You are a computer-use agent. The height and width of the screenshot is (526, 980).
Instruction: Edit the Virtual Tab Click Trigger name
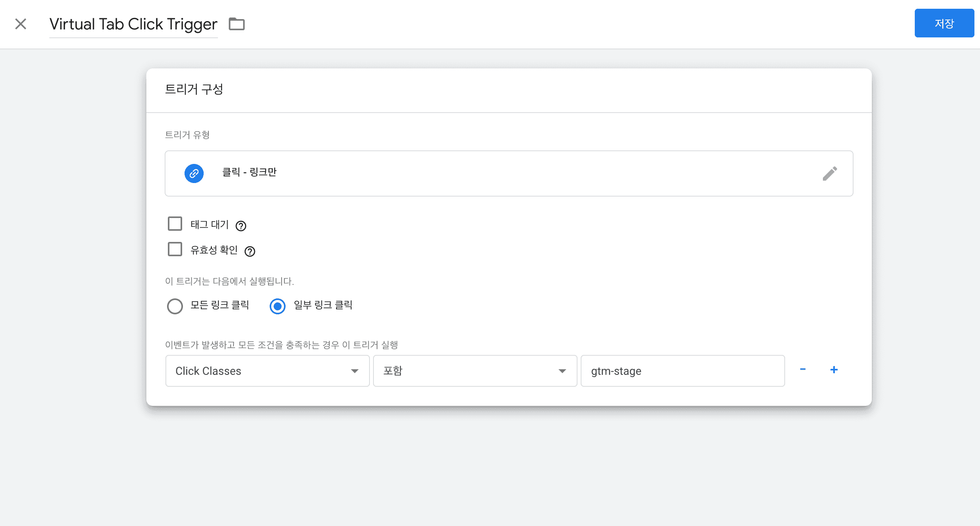133,24
